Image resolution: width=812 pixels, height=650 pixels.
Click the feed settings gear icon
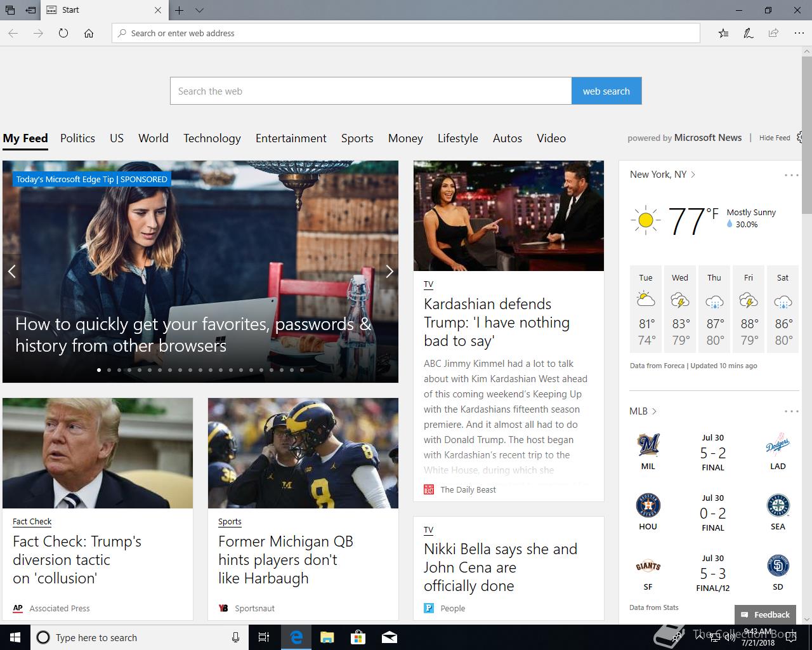coord(801,137)
